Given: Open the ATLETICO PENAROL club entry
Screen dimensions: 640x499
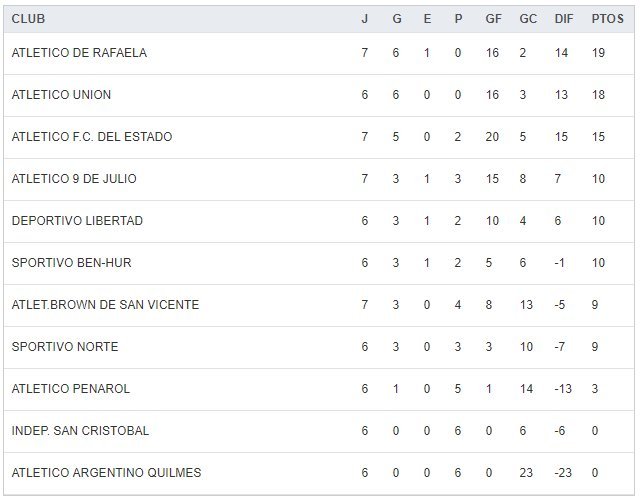Looking at the screenshot, I should [x=71, y=389].
